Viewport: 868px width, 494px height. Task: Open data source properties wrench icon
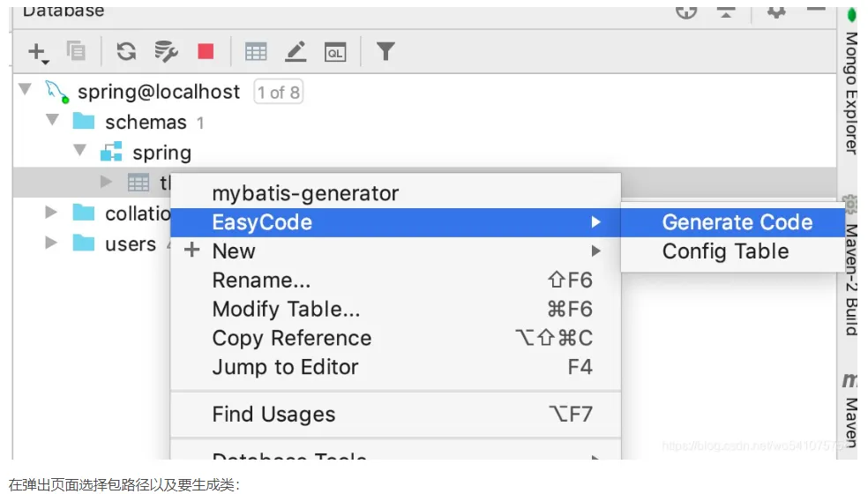click(165, 52)
